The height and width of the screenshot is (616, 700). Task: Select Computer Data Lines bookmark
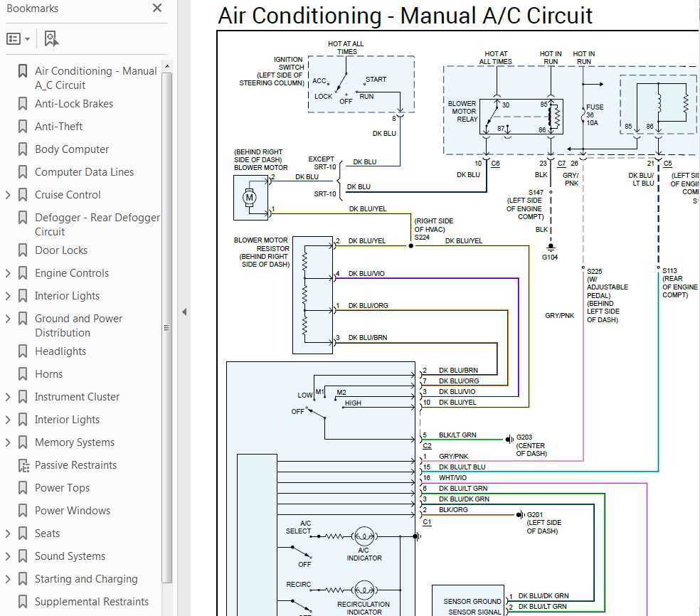tap(85, 172)
